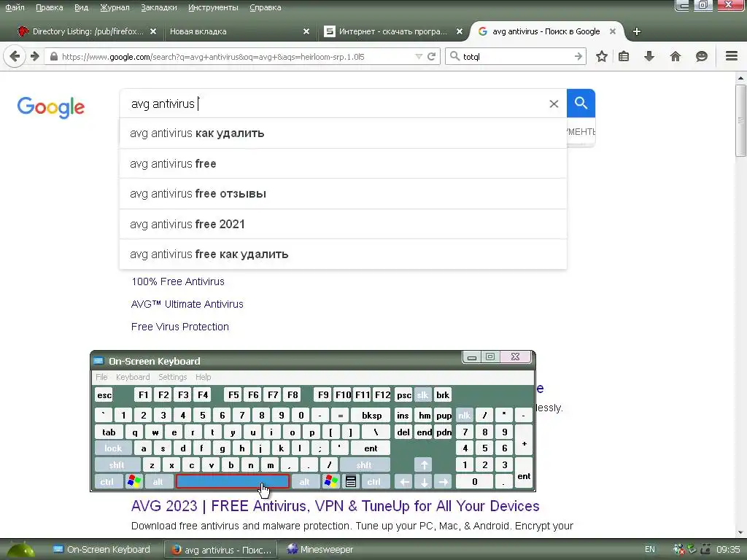The height and width of the screenshot is (560, 747).
Task: Open the search engine dropdown in toolbar search
Action: 454,57
